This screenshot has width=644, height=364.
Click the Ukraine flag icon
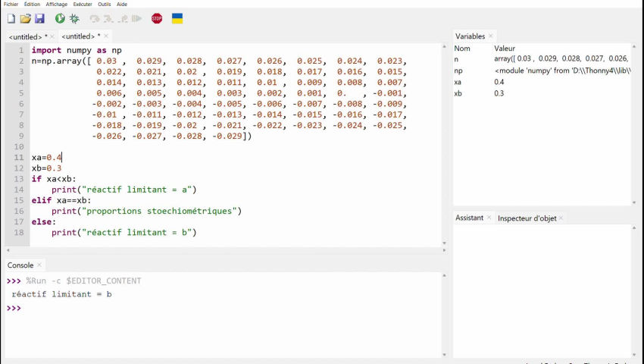point(177,18)
